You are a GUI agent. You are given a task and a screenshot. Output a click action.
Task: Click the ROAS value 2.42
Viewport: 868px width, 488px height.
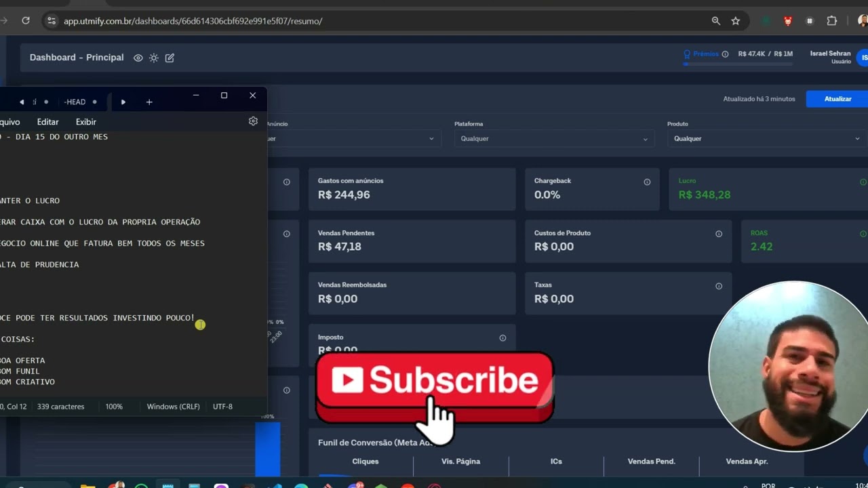tap(762, 247)
